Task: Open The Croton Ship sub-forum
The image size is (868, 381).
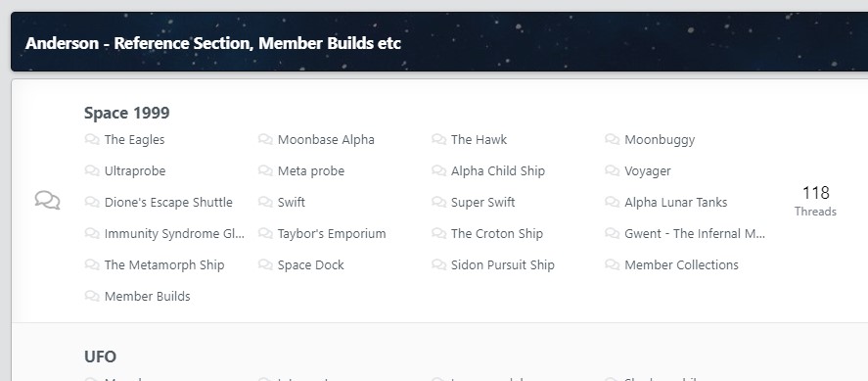Action: (x=497, y=234)
